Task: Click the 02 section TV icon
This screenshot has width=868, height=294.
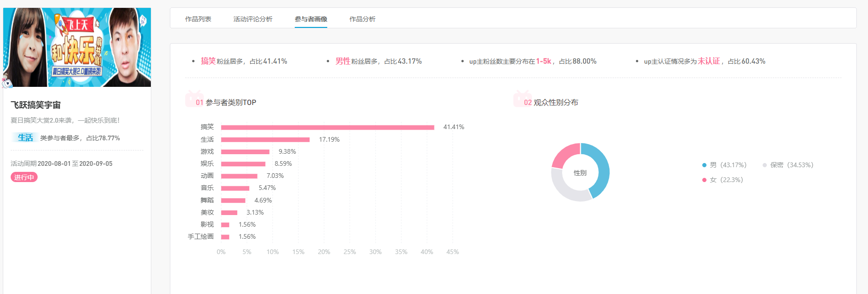Action: click(523, 99)
